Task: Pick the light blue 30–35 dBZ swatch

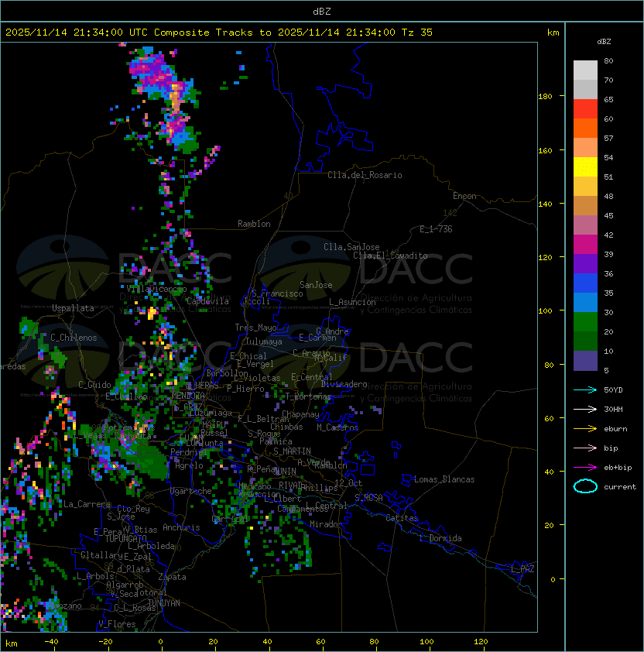Action: pyautogui.click(x=585, y=302)
